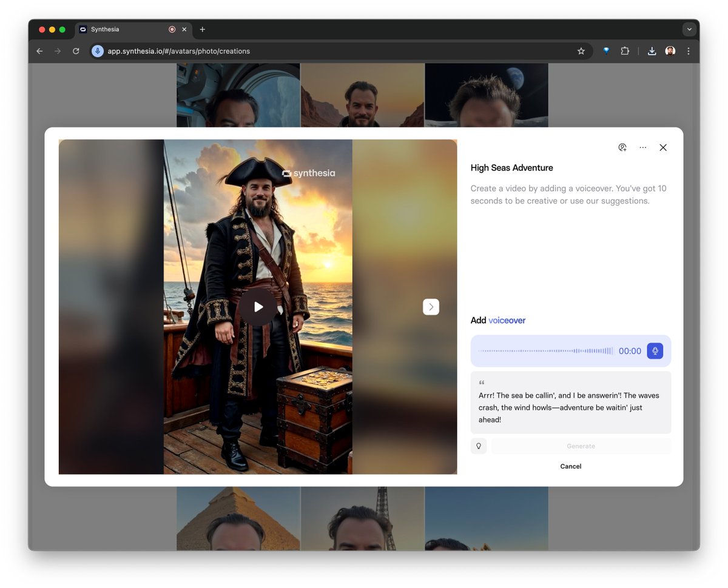The image size is (728, 588).
Task: Select the pirate script suggestion text box
Action: coord(570,403)
